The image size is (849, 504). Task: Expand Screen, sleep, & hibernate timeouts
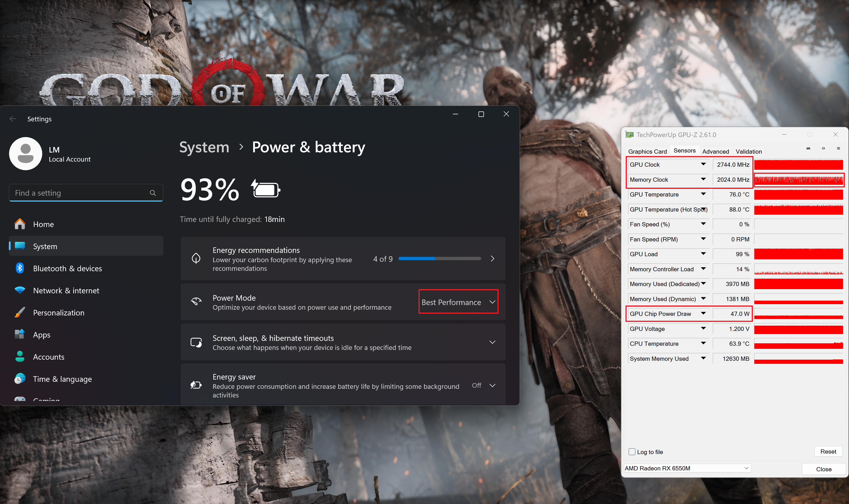click(x=492, y=342)
